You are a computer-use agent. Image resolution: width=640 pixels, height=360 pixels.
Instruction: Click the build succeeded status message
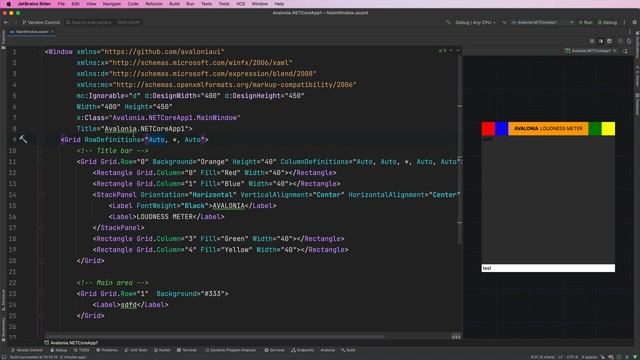[48, 357]
